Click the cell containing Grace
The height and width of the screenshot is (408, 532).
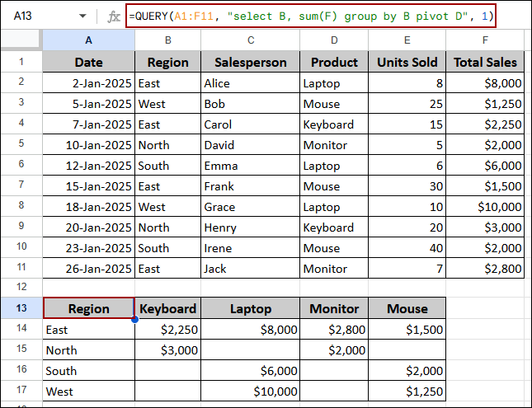pos(251,207)
